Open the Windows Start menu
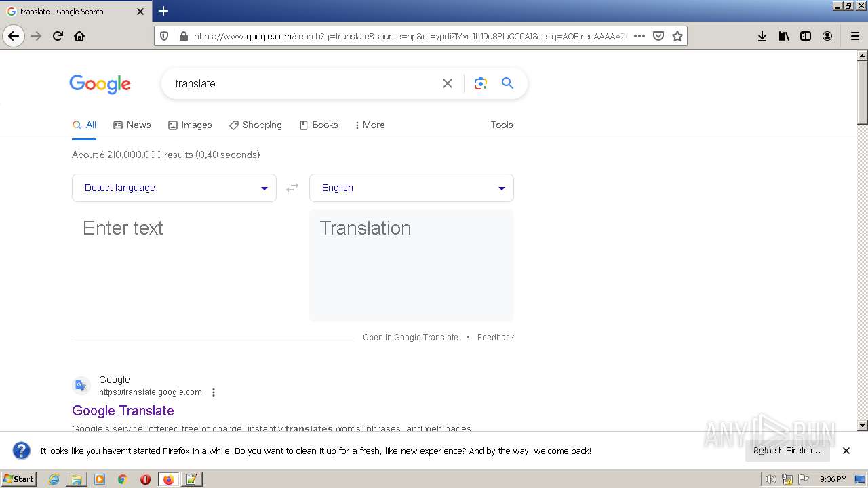This screenshot has width=868, height=488. tap(19, 479)
